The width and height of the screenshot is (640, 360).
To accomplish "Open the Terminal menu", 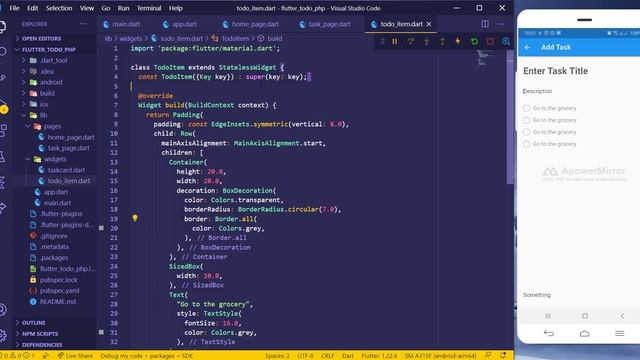I will click(149, 8).
